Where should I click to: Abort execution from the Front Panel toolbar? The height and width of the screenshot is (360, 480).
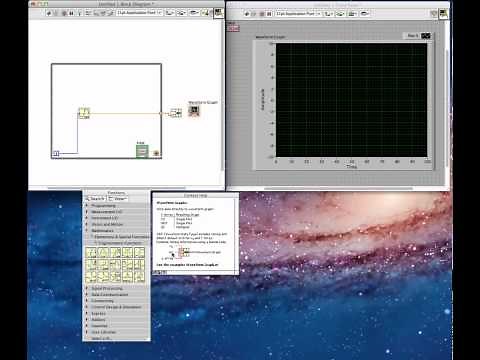(262, 14)
